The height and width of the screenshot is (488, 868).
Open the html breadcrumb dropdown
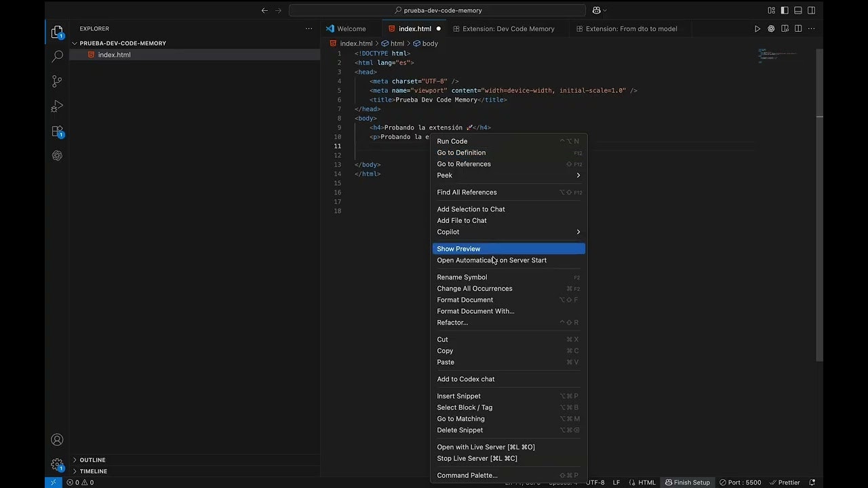coord(393,43)
